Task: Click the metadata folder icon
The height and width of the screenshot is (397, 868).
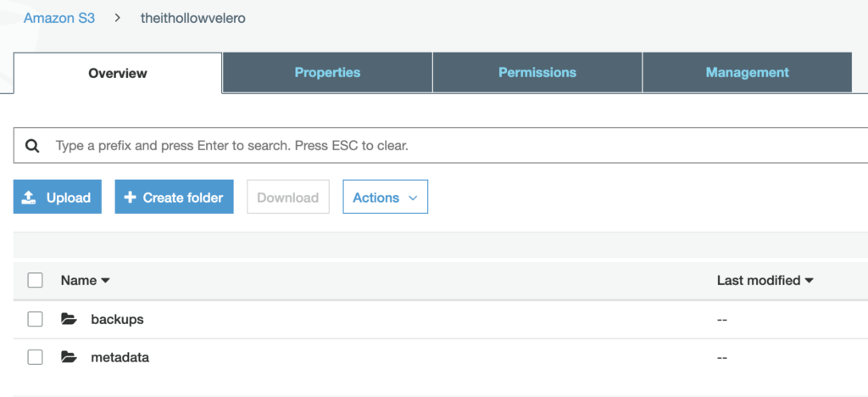Action: coord(70,357)
